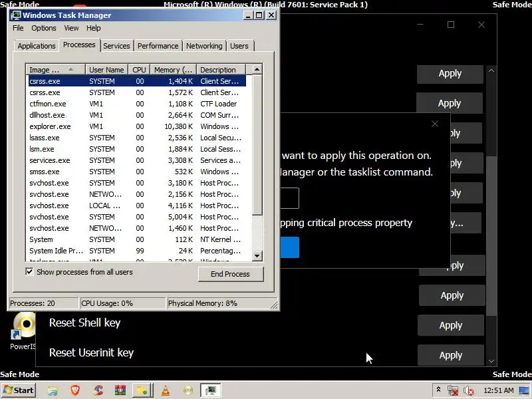
Task: Open the folder with shield taskbar icon
Action: point(142,390)
